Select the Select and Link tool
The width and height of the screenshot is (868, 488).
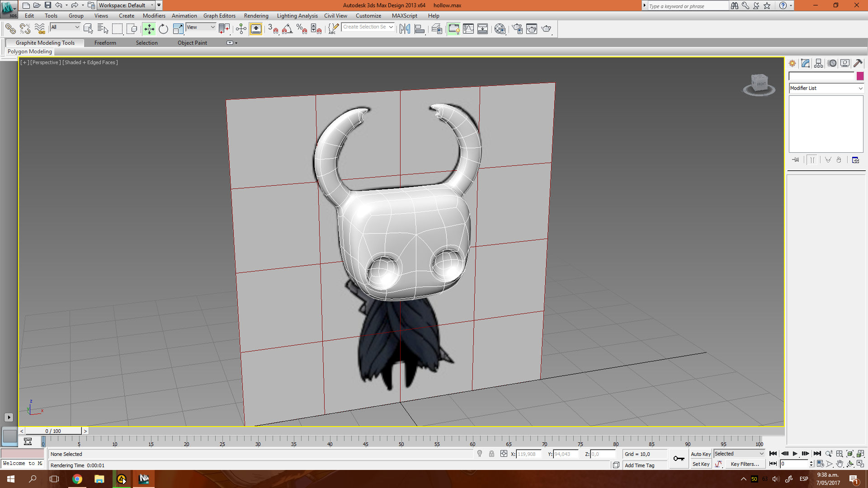(10, 29)
